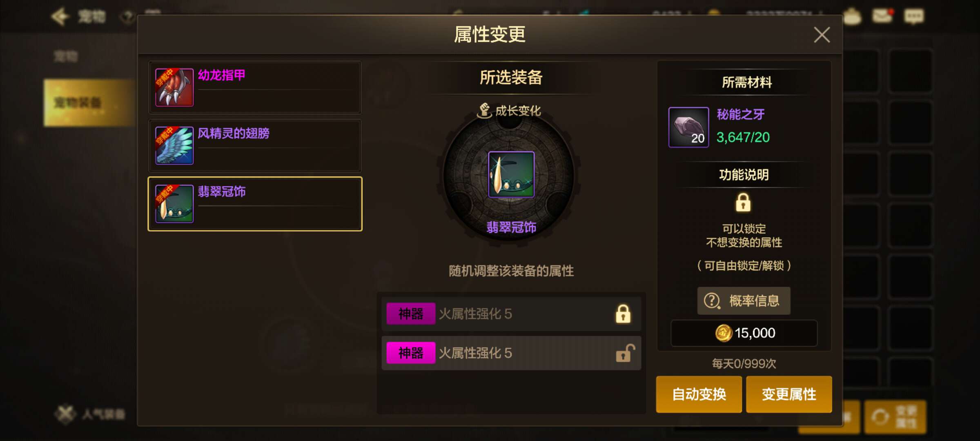Click the 风精灵的翅膀 wing item icon
The image size is (980, 441).
coord(174,145)
